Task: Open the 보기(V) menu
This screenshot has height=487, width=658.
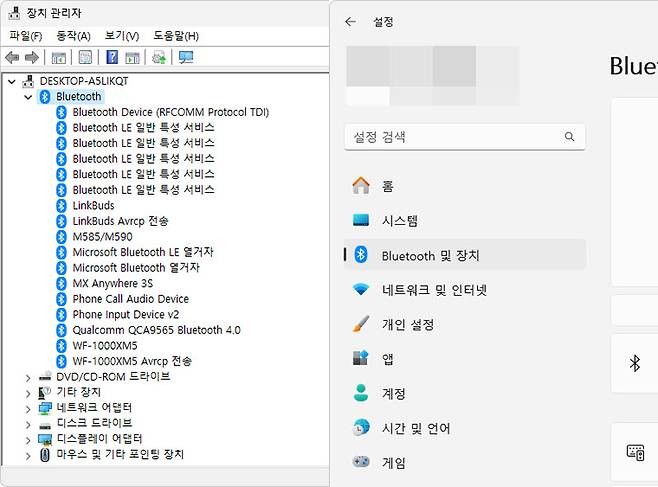Action: pos(122,36)
